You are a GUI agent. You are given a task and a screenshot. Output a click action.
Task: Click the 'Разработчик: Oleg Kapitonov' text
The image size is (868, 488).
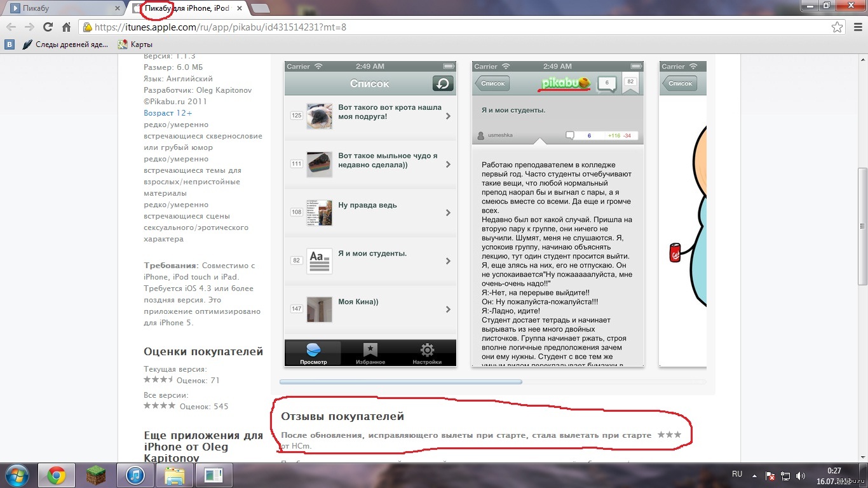click(x=198, y=90)
